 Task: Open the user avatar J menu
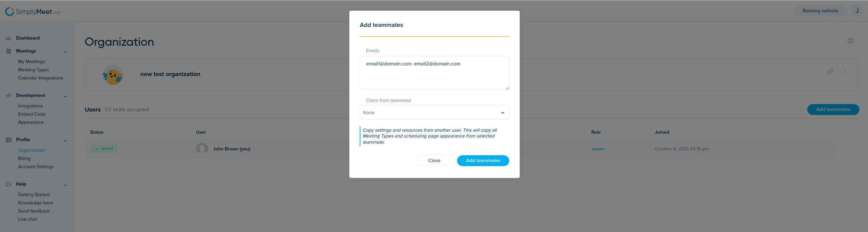click(857, 11)
